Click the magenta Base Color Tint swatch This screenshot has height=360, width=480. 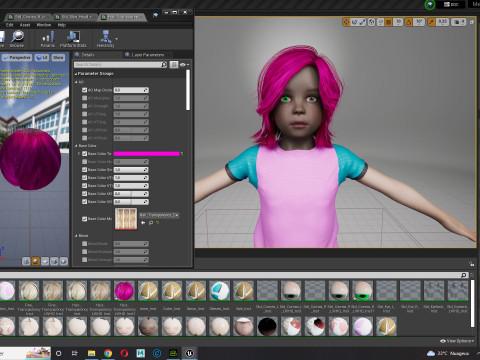(146, 154)
